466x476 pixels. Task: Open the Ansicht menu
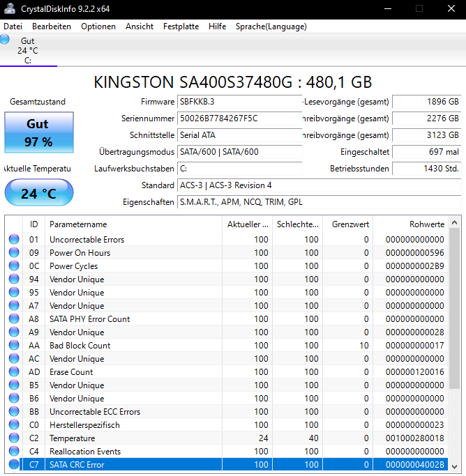pyautogui.click(x=140, y=26)
